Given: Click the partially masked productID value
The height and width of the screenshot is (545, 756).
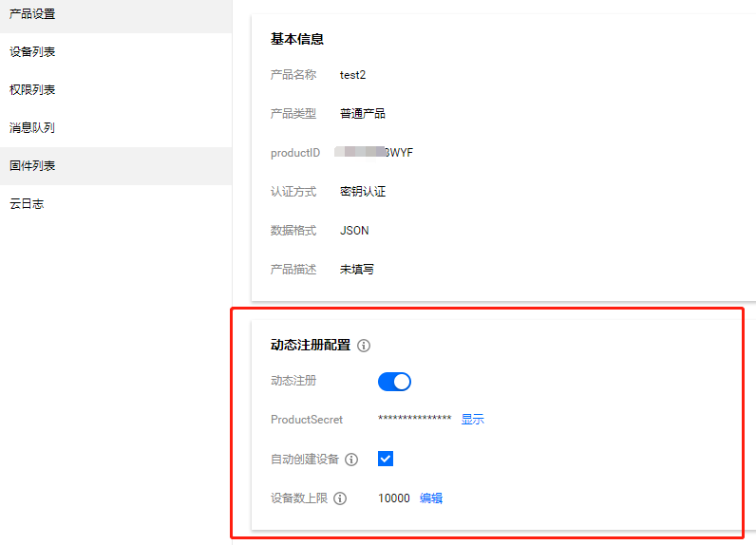Looking at the screenshot, I should point(376,153).
